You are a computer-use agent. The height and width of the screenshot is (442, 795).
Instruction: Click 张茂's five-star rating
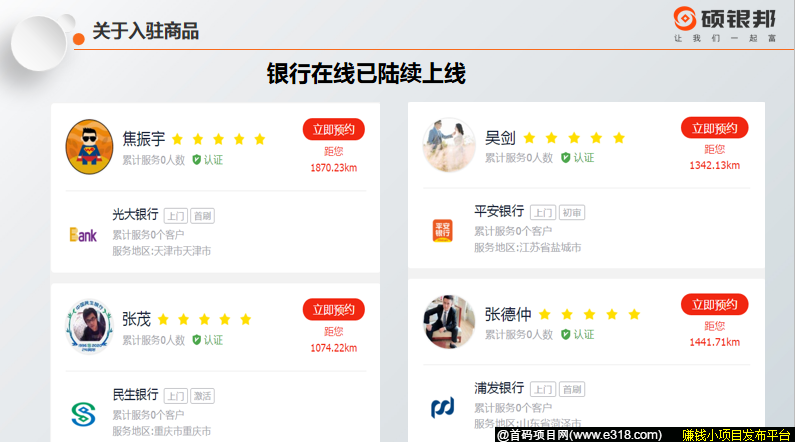coord(205,320)
